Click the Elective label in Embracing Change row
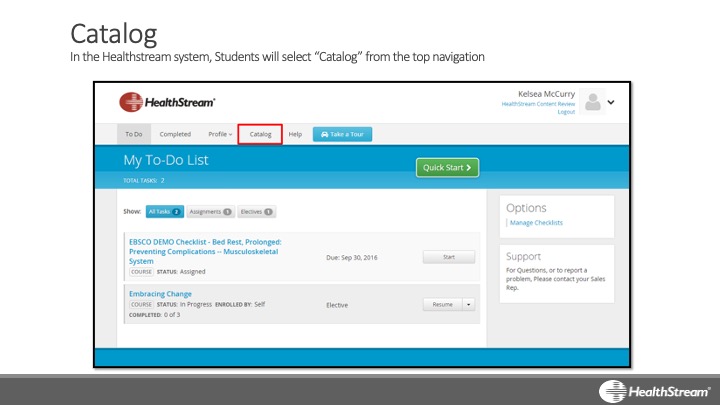The width and height of the screenshot is (720, 405). pyautogui.click(x=337, y=305)
